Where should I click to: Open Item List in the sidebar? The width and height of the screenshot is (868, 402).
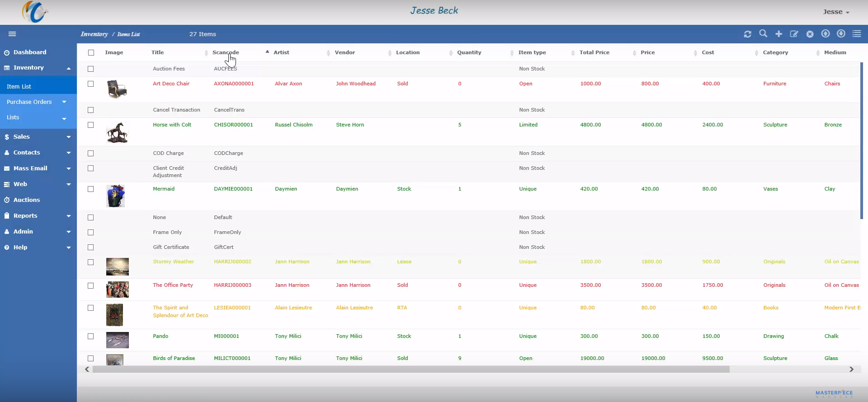(19, 86)
